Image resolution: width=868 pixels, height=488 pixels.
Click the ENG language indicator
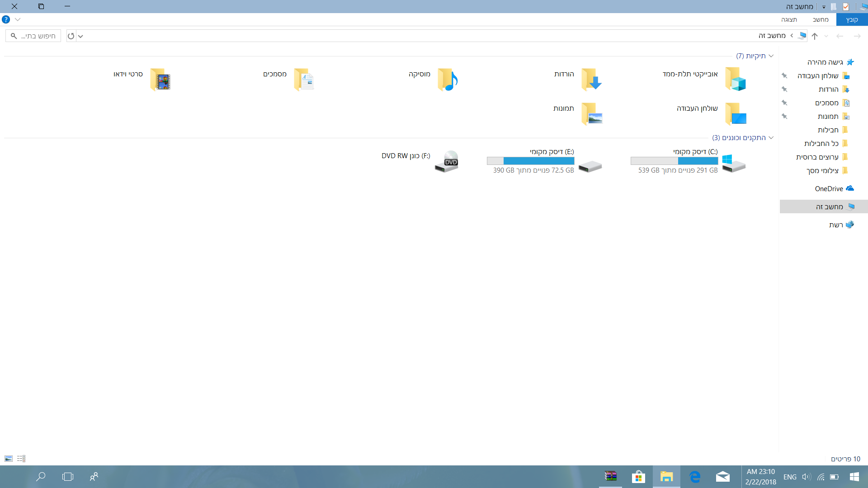pyautogui.click(x=790, y=477)
